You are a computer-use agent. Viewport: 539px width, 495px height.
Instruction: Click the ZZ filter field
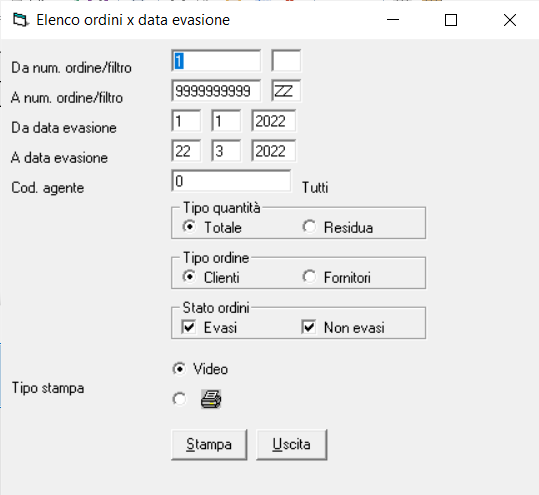[286, 91]
